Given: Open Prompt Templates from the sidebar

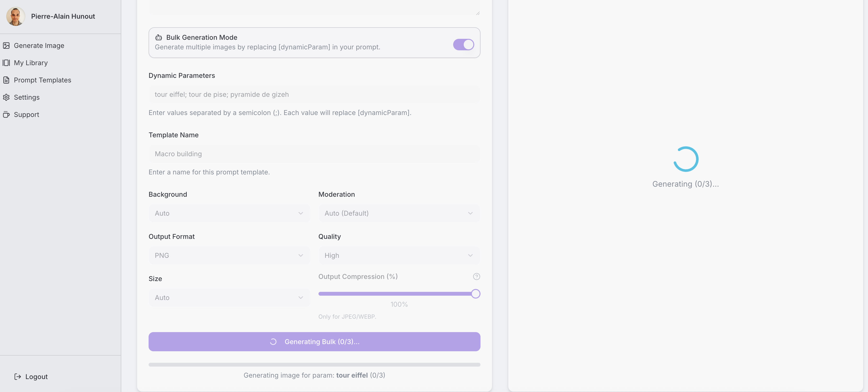Looking at the screenshot, I should coord(42,80).
